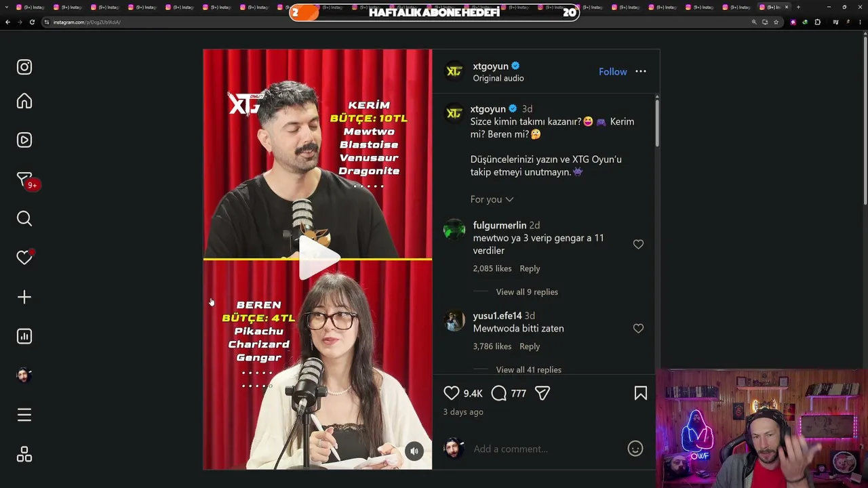
Task: Open the Reels section in sidebar
Action: pyautogui.click(x=24, y=140)
